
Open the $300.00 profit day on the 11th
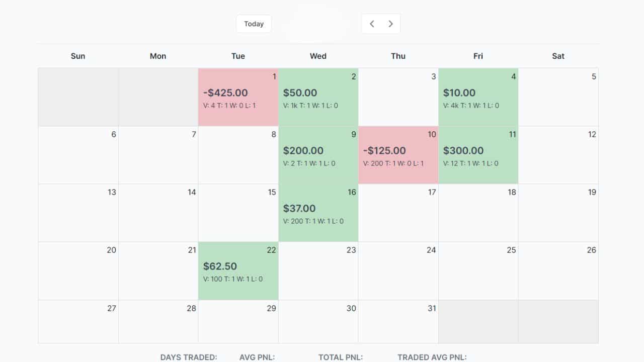(478, 155)
